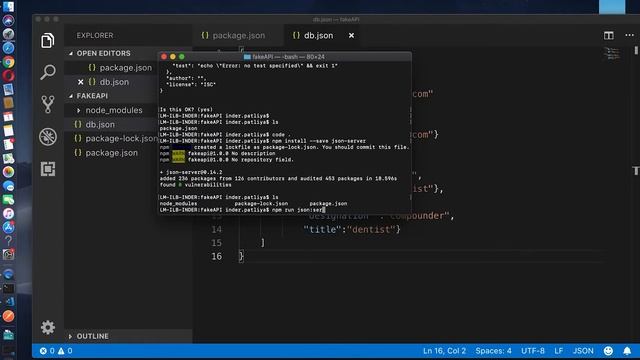The width and height of the screenshot is (640, 360).
Task: Switch to the package.json tab
Action: (233, 36)
